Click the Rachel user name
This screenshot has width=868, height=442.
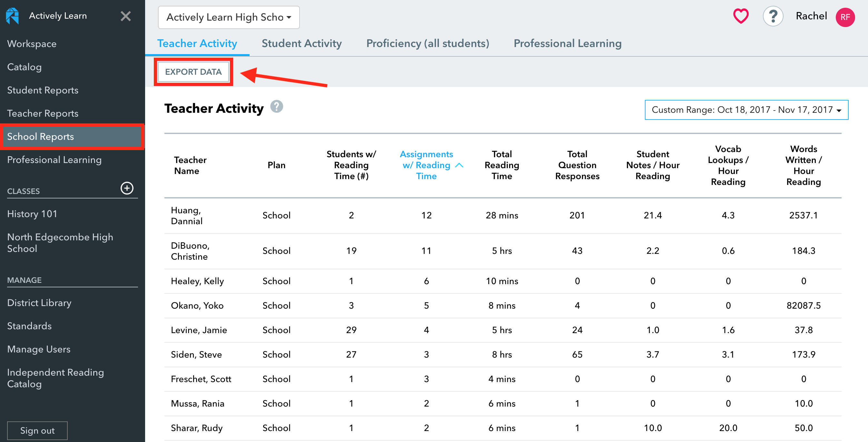(x=811, y=16)
